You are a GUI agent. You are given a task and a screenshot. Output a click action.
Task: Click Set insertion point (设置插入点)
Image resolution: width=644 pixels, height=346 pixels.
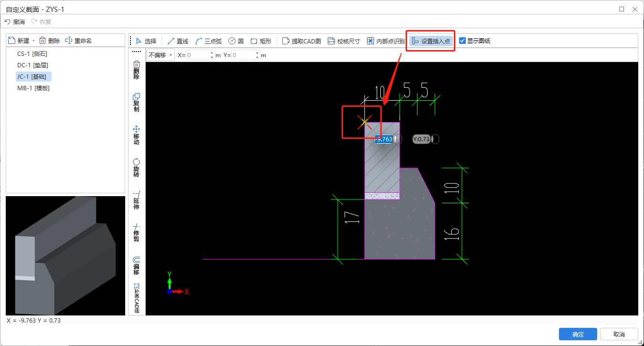pos(431,41)
